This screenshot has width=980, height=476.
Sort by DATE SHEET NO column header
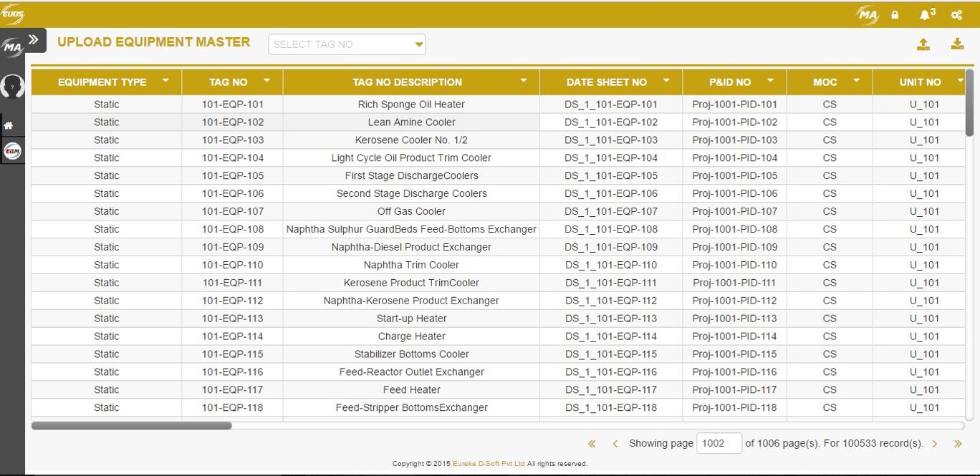tap(607, 82)
